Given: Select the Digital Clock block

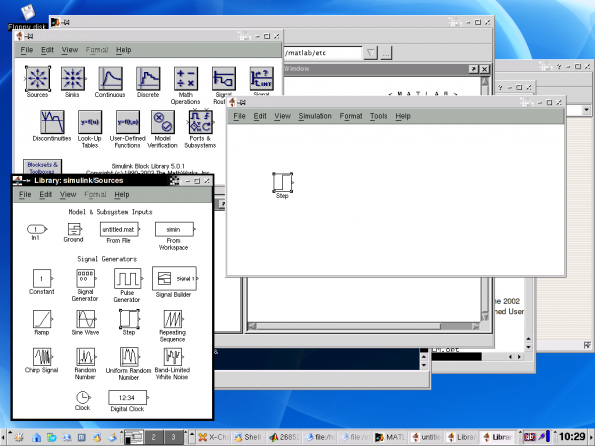Looking at the screenshot, I should 128,398.
